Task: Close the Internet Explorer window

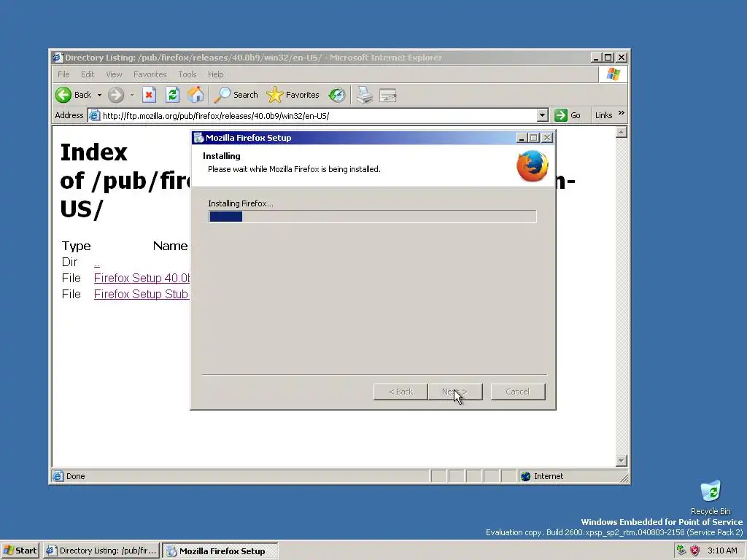Action: (x=622, y=58)
